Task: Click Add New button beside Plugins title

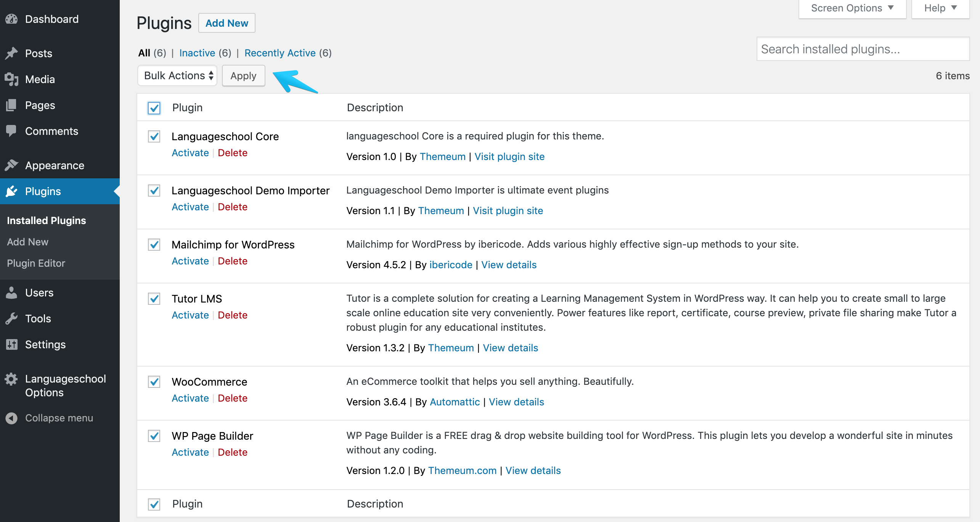Action: click(227, 23)
